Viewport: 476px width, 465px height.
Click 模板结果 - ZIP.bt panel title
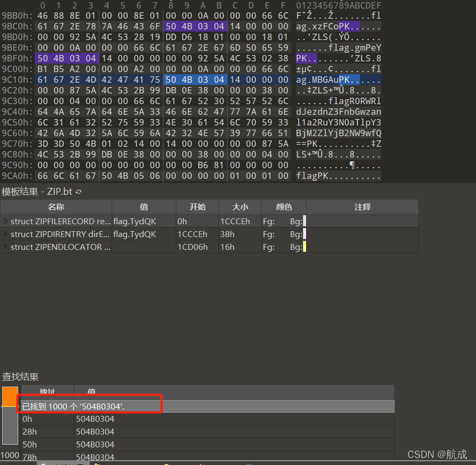(37, 192)
